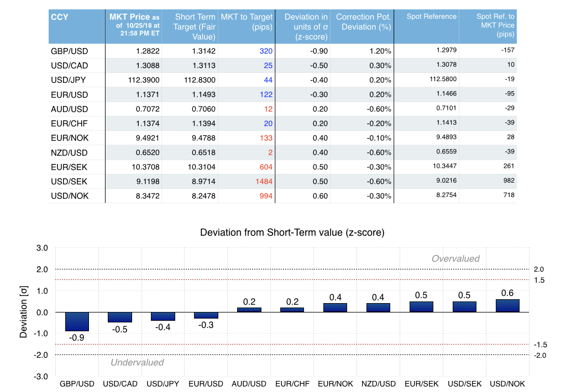Viewport: 566px width, 392px height.
Task: Click the chart title about z-score deviation
Action: pos(292,232)
